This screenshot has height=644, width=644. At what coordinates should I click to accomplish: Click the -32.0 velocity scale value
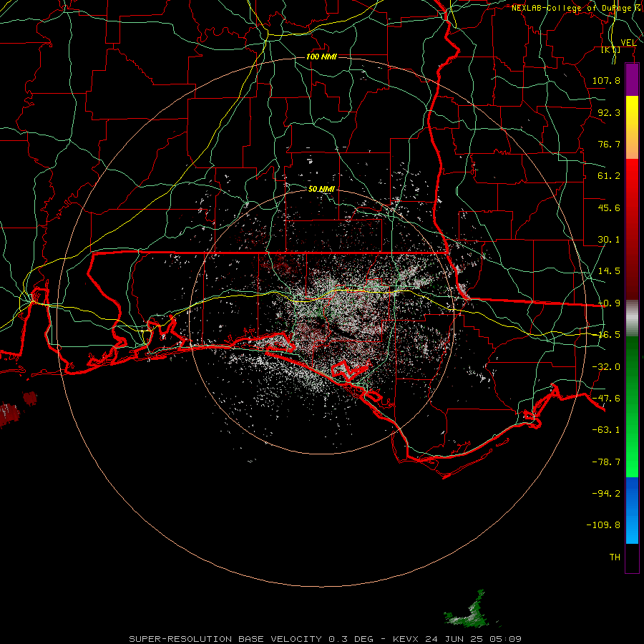tap(606, 367)
